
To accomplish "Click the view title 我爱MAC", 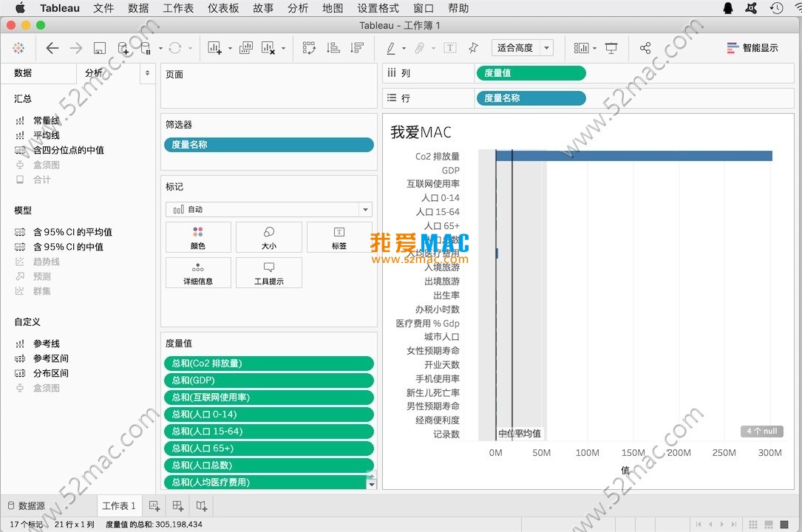I will 421,132.
